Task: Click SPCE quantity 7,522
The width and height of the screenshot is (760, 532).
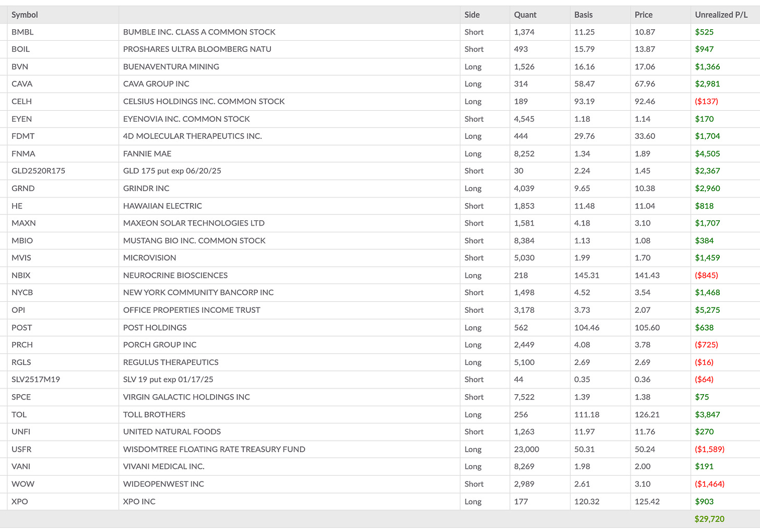Action: tap(524, 397)
